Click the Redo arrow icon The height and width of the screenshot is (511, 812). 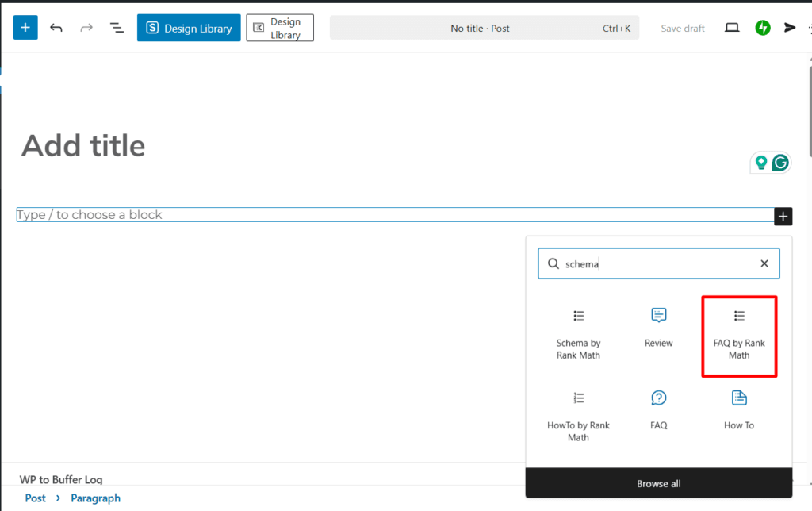pyautogui.click(x=86, y=27)
